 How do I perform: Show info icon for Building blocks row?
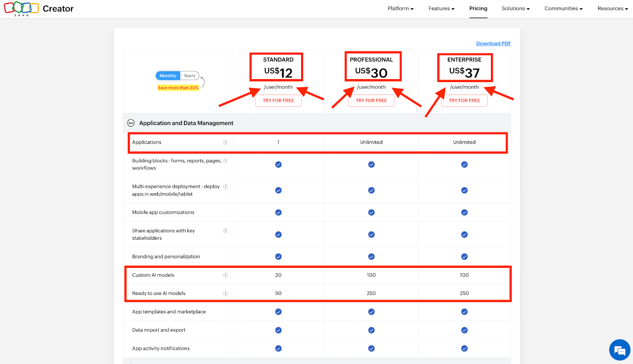click(226, 161)
